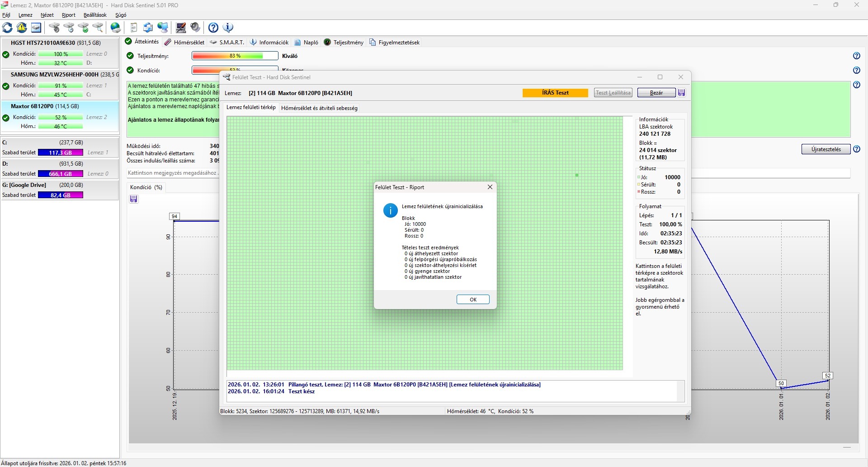Click the HGST disk's 100 % Kondíció bar
Image resolution: width=868 pixels, height=467 pixels.
click(61, 54)
